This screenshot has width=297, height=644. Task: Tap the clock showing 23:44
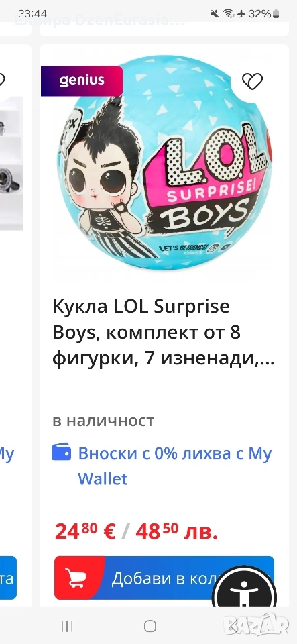pyautogui.click(x=32, y=14)
